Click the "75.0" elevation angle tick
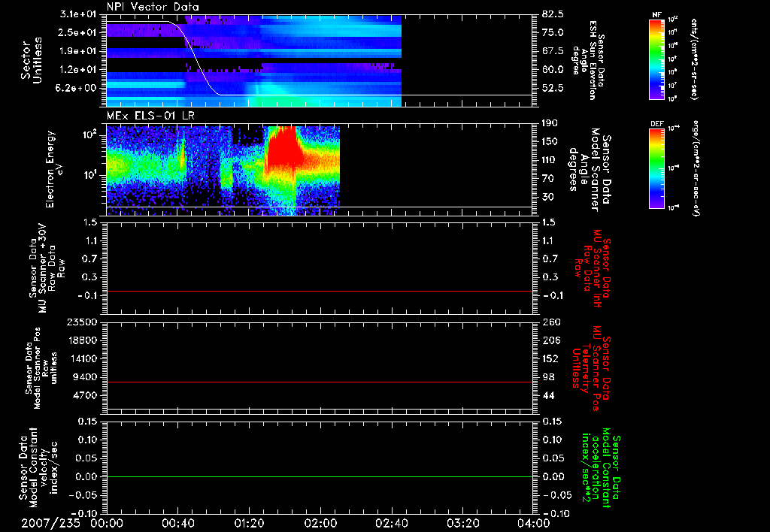The image size is (770, 532). [x=553, y=32]
